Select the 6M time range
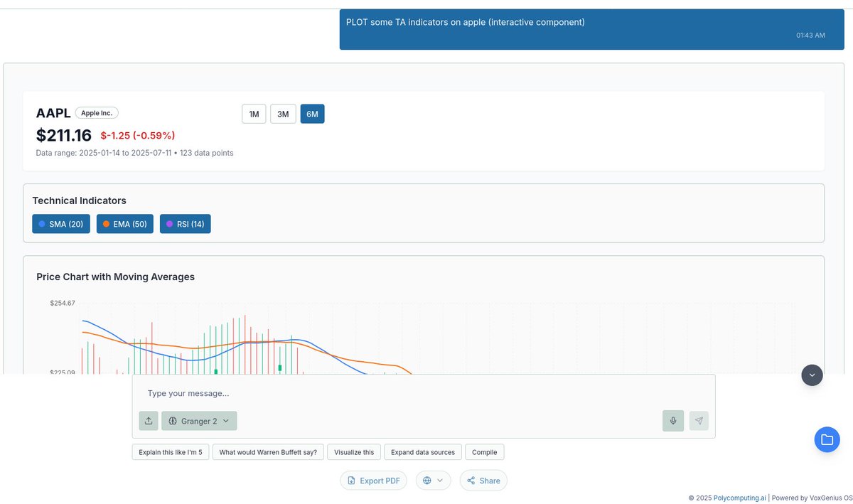Image resolution: width=853 pixels, height=504 pixels. coord(312,114)
